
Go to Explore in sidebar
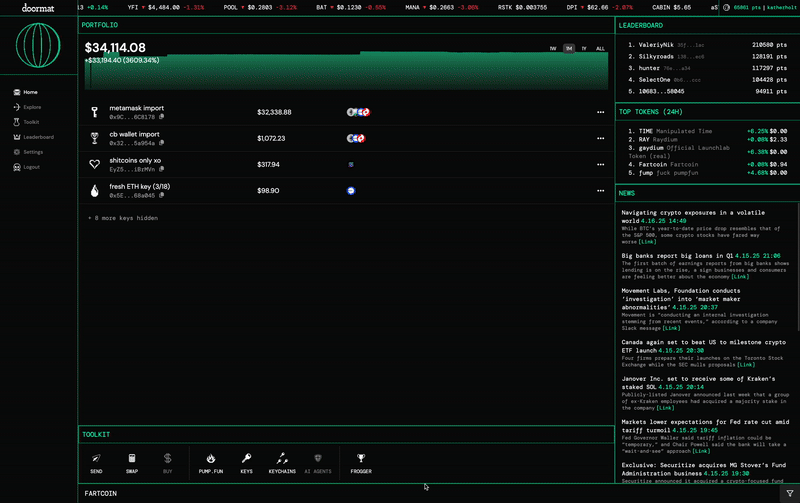click(27, 107)
